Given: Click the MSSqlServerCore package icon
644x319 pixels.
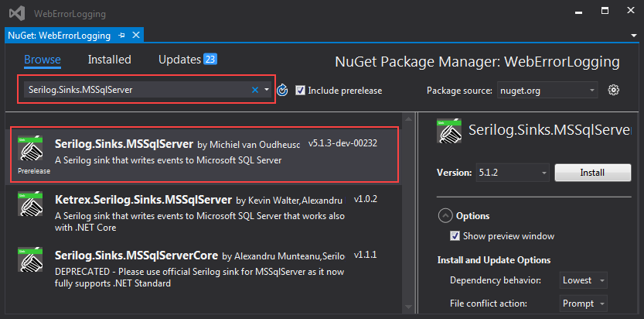Looking at the screenshot, I should point(30,259).
